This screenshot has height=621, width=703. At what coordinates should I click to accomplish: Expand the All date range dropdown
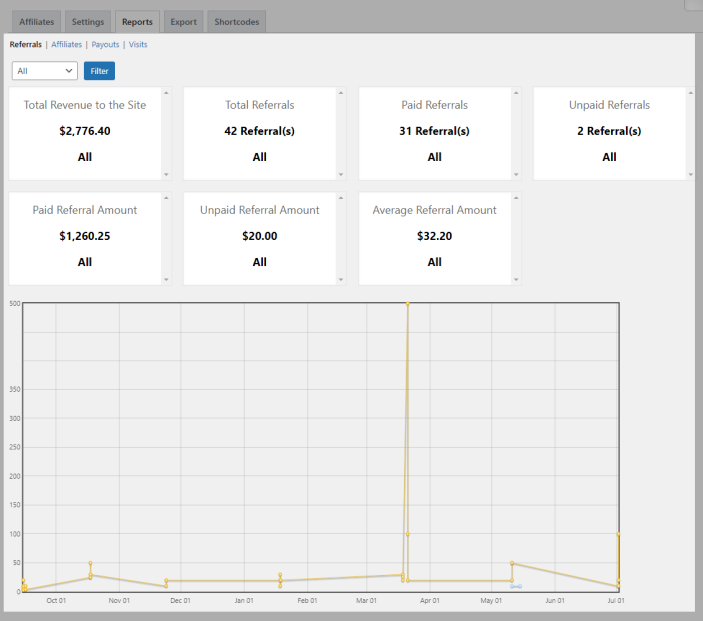tap(44, 71)
